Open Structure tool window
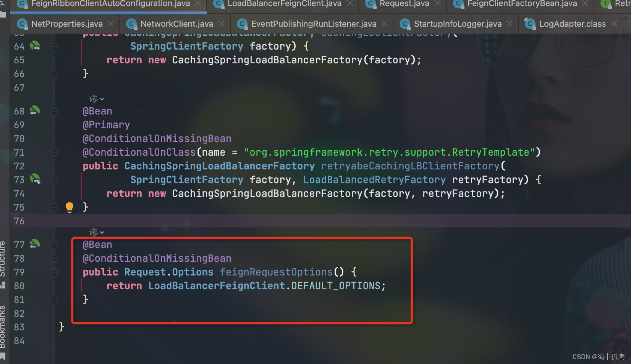This screenshot has height=364, width=631. point(3,264)
